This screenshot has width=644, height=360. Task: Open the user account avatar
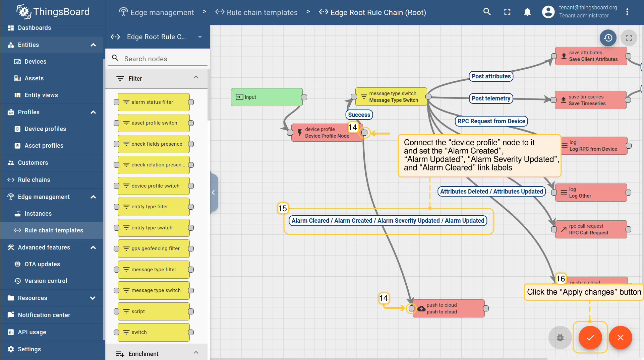click(x=548, y=12)
